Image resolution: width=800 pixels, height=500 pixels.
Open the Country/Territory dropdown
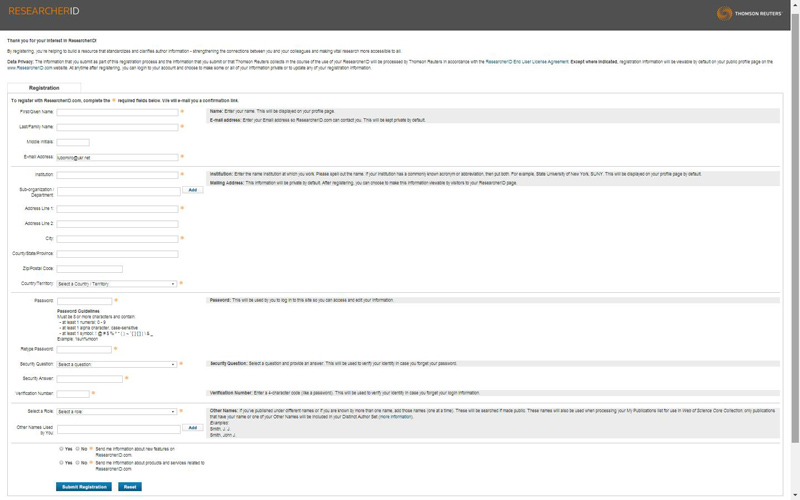(x=117, y=284)
